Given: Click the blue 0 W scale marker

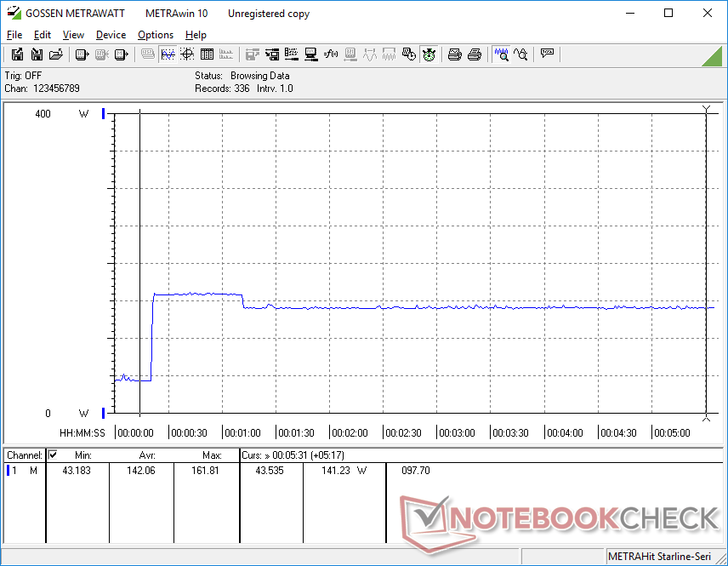Looking at the screenshot, I should (103, 413).
